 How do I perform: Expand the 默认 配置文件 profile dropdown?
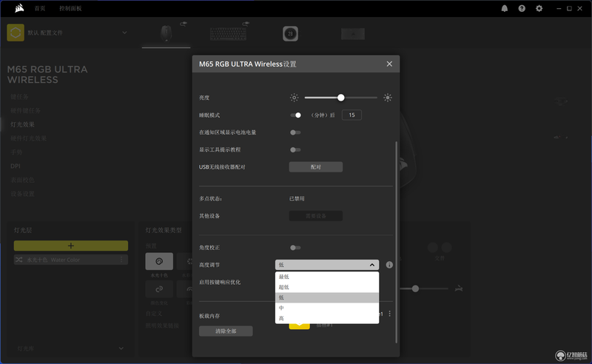click(124, 33)
